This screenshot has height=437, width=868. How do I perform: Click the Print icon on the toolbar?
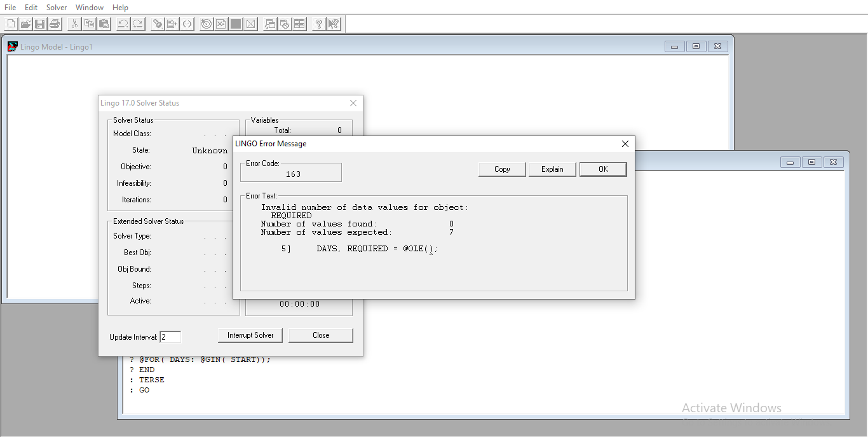pos(54,24)
